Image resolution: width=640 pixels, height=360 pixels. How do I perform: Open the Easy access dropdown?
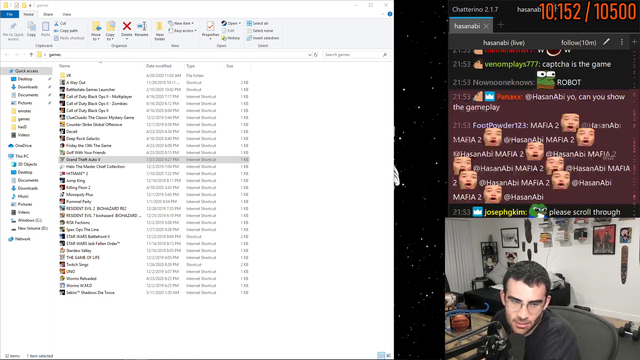(x=182, y=31)
